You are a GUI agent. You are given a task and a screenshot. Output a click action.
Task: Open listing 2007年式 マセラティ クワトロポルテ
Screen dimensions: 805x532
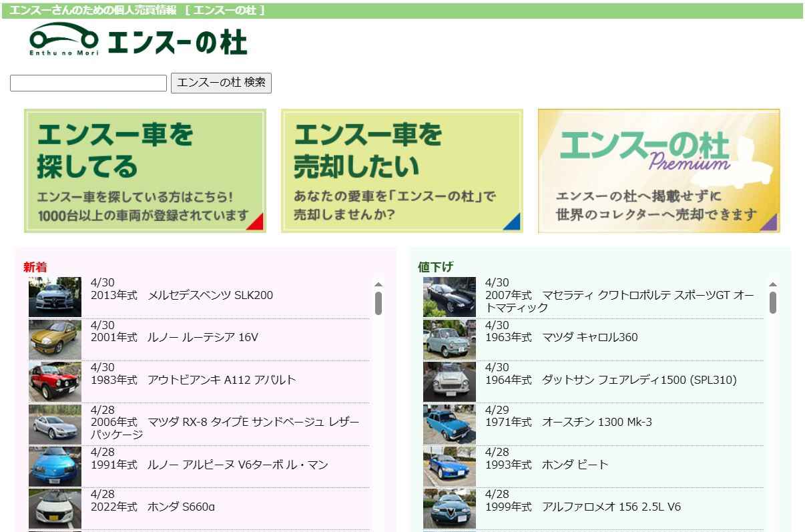pos(619,302)
